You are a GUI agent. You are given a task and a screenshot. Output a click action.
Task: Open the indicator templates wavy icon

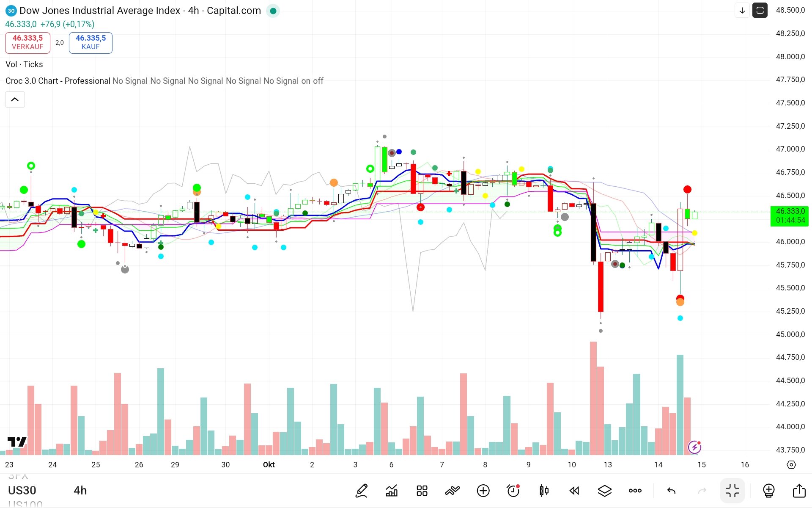point(452,491)
